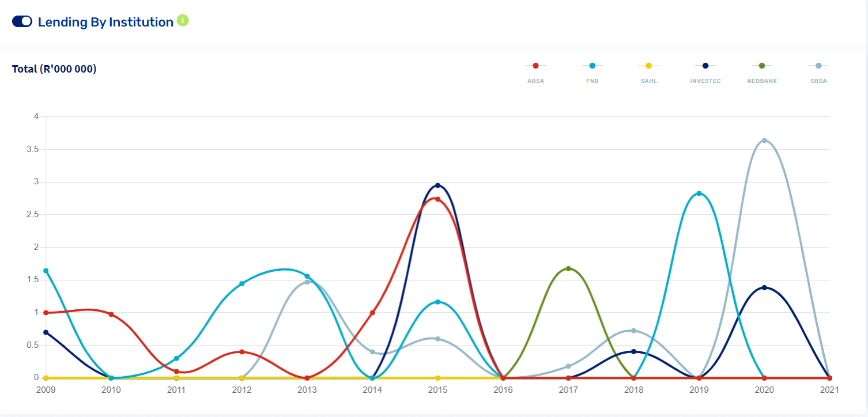Image resolution: width=868 pixels, height=417 pixels.
Task: Click the yellow SAHL legend marker
Action: (648, 66)
